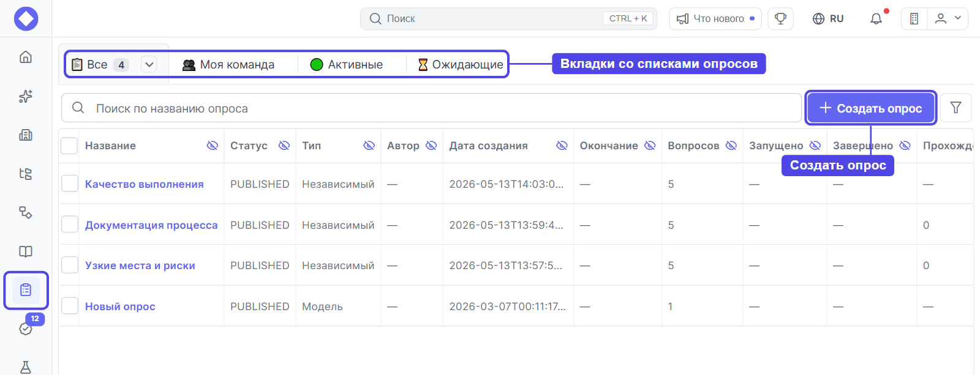
Task: Check the Новый опрос row checkbox
Action: (70, 306)
